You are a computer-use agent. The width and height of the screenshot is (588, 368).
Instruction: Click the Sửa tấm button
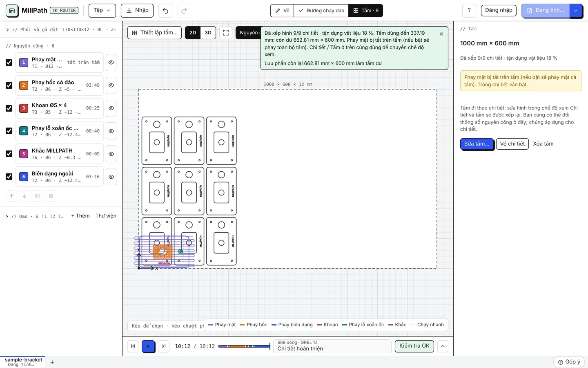(477, 144)
